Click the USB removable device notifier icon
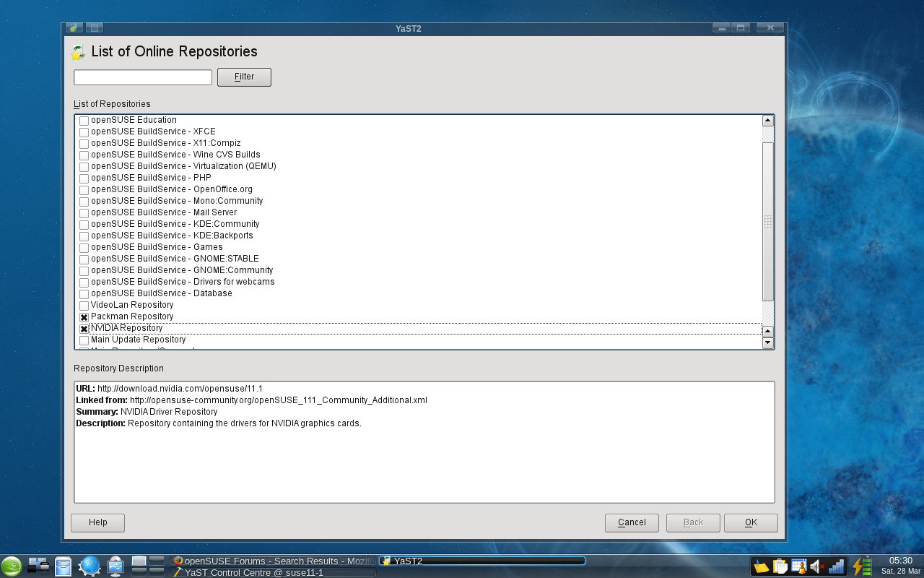The width and height of the screenshot is (924, 578). pyautogui.click(x=115, y=566)
